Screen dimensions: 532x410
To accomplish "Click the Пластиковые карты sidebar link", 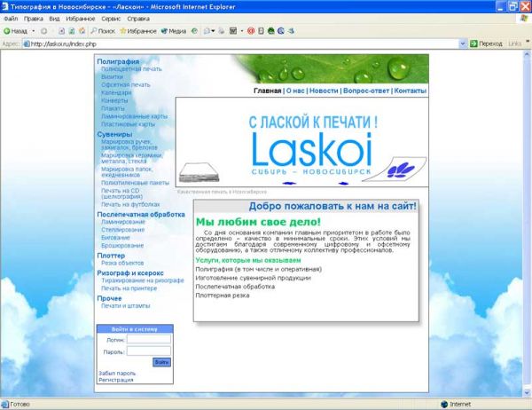I will [128, 124].
